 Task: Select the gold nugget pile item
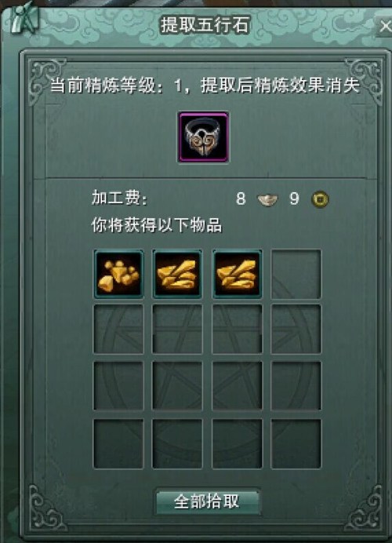[118, 274]
